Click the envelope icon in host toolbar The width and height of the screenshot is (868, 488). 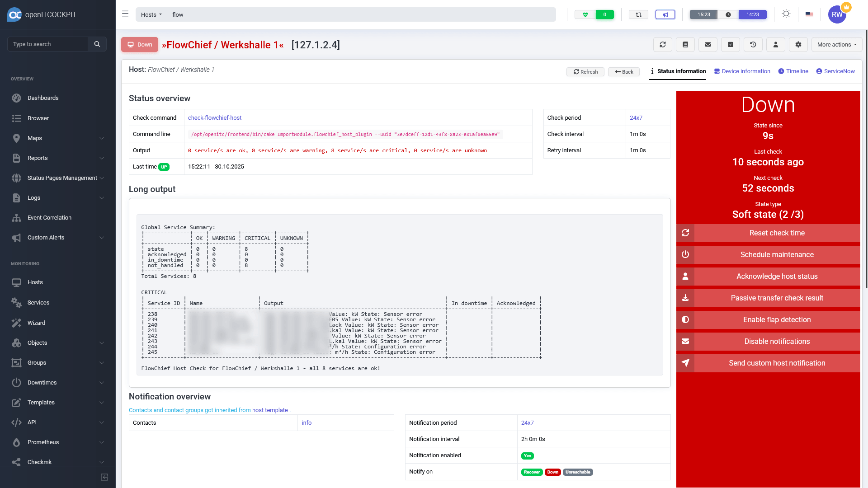point(708,45)
